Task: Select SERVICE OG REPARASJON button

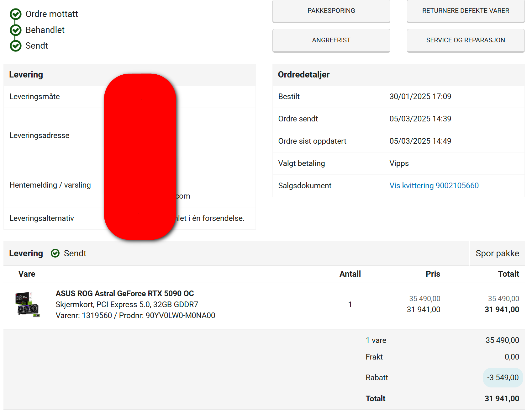Action: (466, 40)
